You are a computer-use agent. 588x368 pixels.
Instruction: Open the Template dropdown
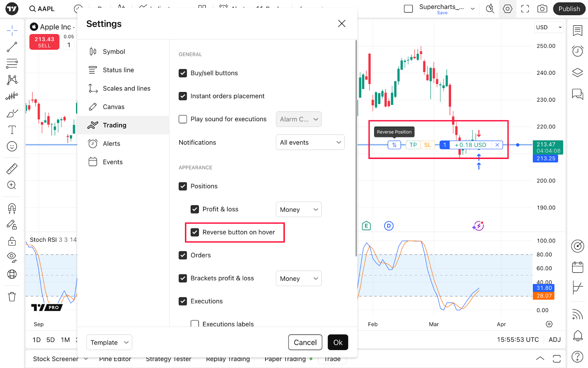click(x=109, y=343)
